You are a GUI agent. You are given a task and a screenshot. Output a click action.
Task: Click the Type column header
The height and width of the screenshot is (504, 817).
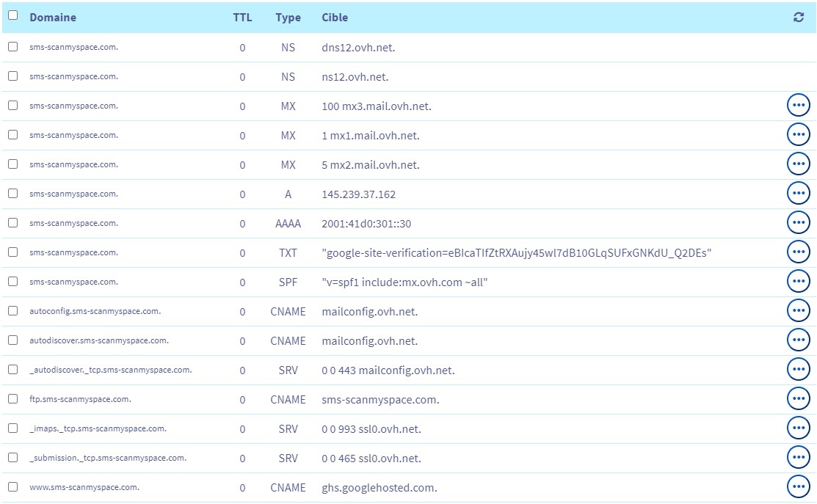coord(288,18)
